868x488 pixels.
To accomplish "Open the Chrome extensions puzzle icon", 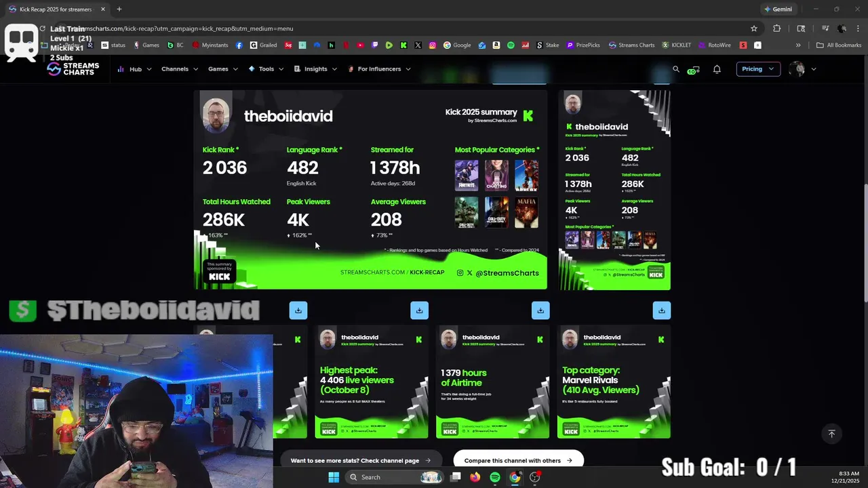I will click(777, 28).
